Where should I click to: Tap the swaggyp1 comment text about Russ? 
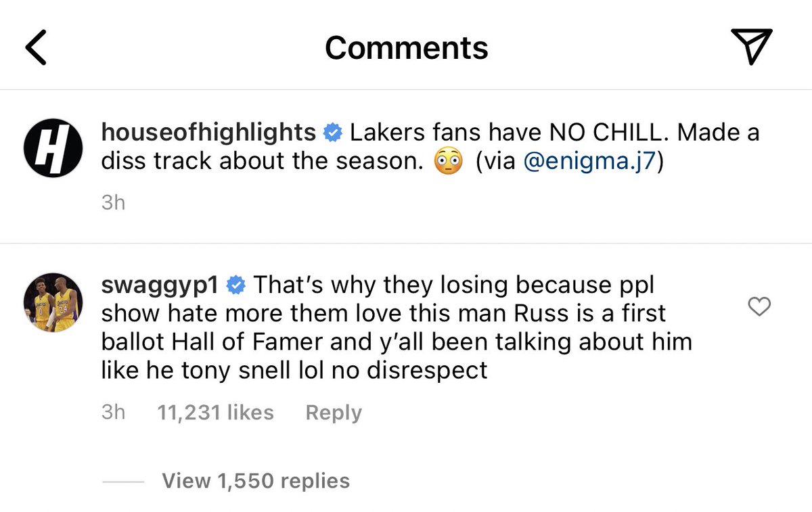pos(396,328)
